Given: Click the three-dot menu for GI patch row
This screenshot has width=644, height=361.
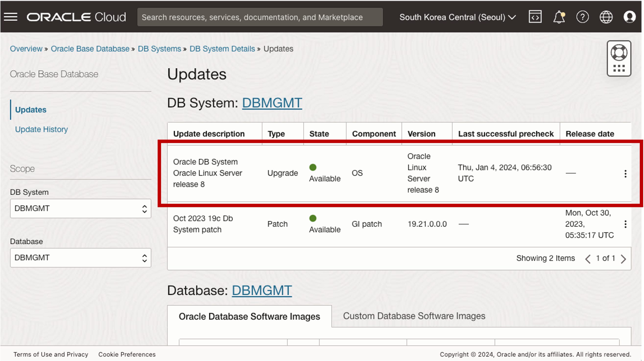Looking at the screenshot, I should (625, 224).
